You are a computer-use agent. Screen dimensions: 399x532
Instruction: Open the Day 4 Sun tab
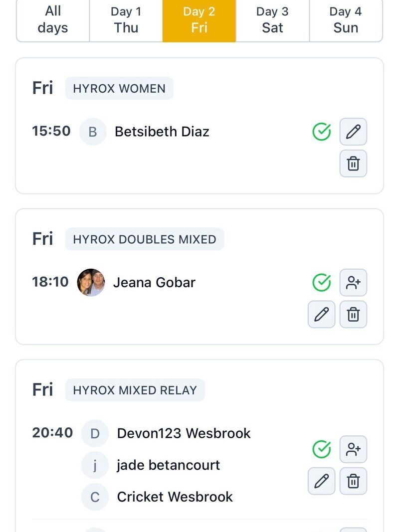346,20
